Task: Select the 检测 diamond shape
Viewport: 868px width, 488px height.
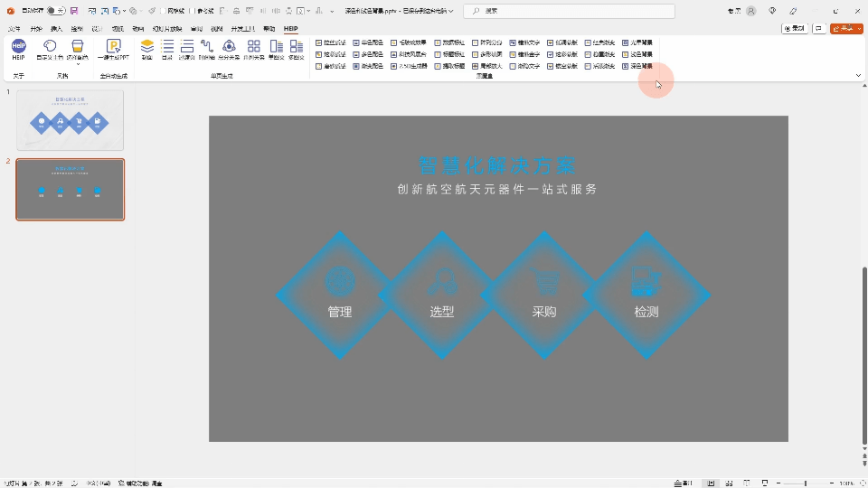Action: 646,295
